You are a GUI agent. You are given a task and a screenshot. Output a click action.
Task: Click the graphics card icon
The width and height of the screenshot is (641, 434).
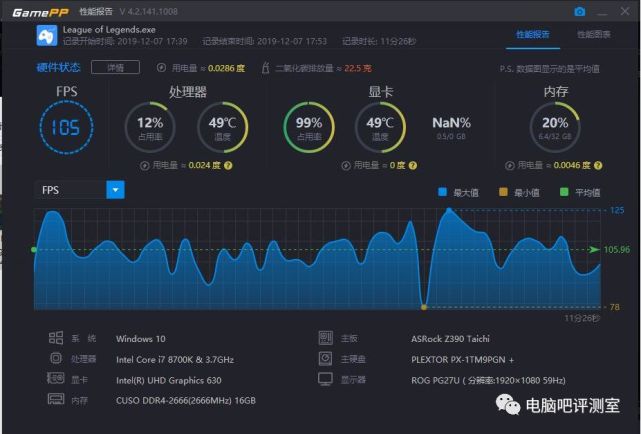pyautogui.click(x=56, y=378)
